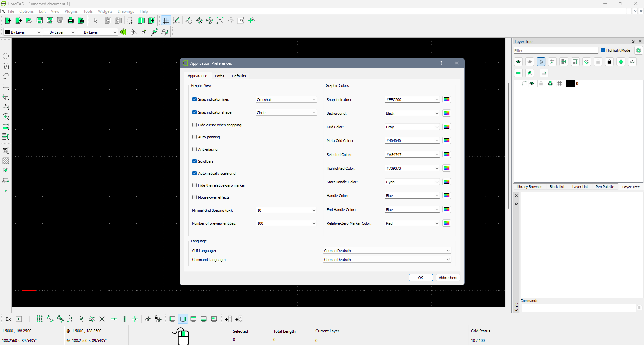Click the layer Filter input field
This screenshot has height=345, width=644.
(555, 51)
